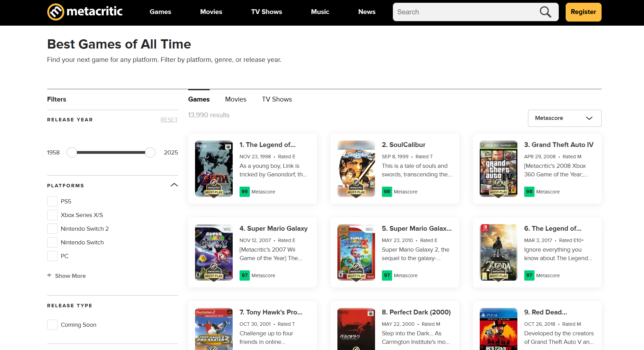
Task: Switch to the Movies results tab
Action: (x=236, y=99)
